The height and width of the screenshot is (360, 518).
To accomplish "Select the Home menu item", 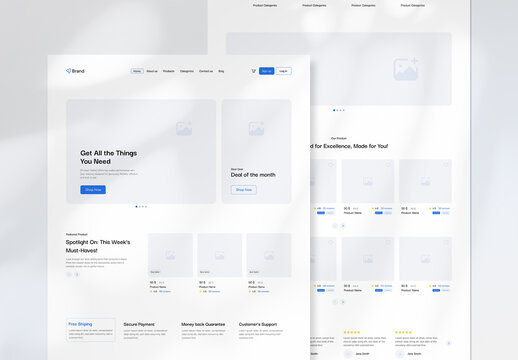I will (x=137, y=71).
